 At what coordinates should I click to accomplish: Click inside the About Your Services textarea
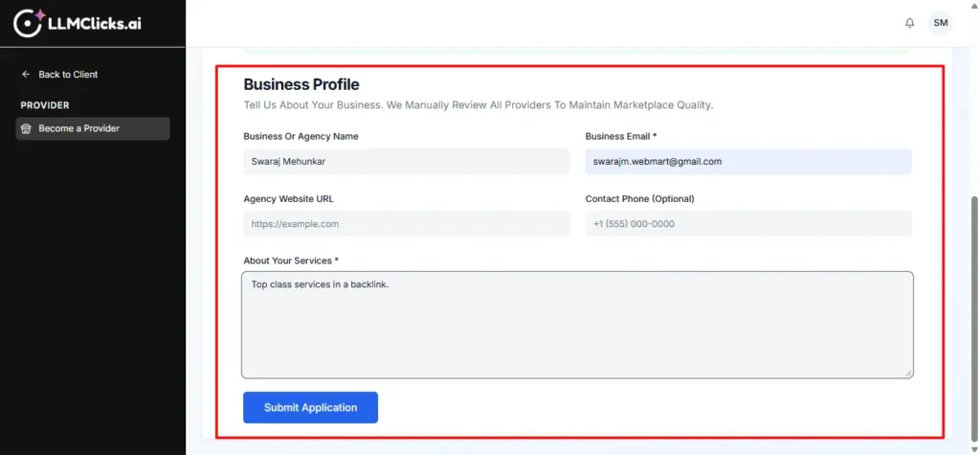click(x=576, y=325)
